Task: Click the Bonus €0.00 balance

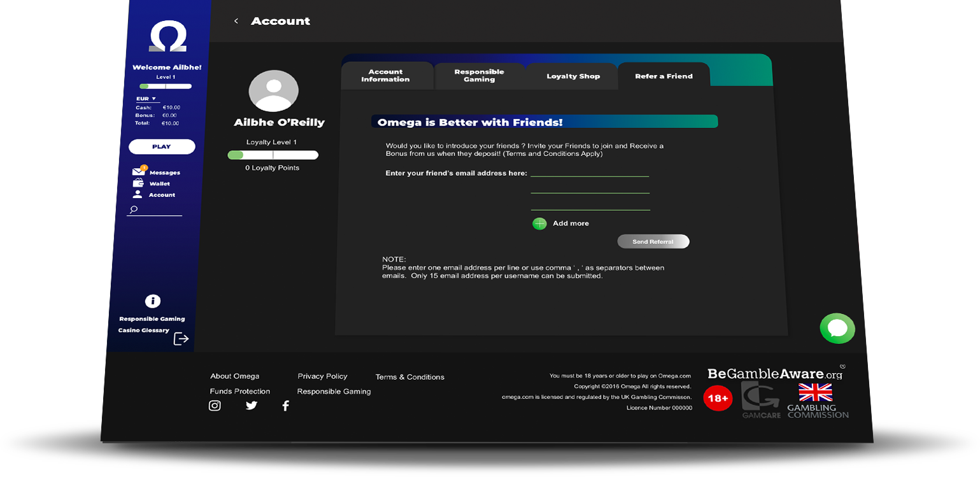Action: [x=157, y=115]
